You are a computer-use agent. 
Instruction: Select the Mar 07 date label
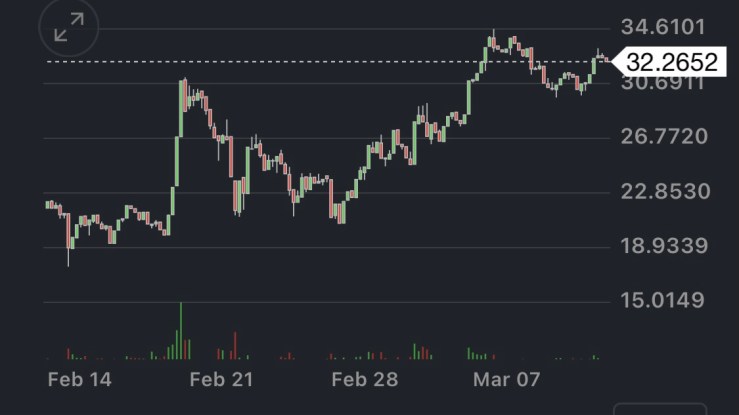pyautogui.click(x=507, y=379)
